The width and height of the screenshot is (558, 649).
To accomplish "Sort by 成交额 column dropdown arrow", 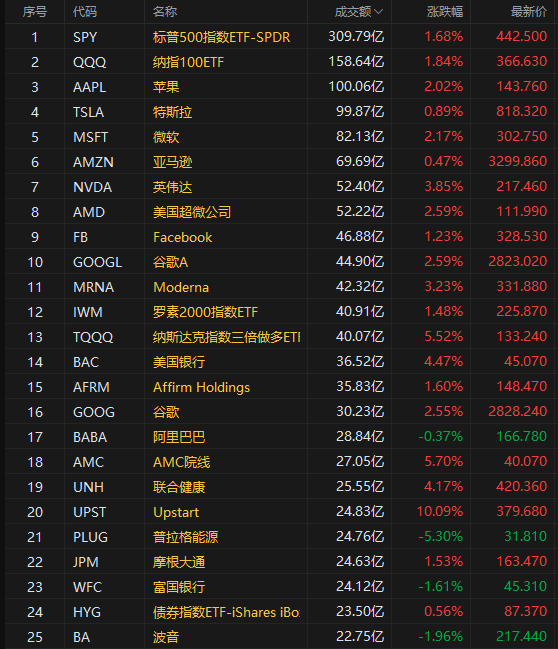I will (378, 12).
